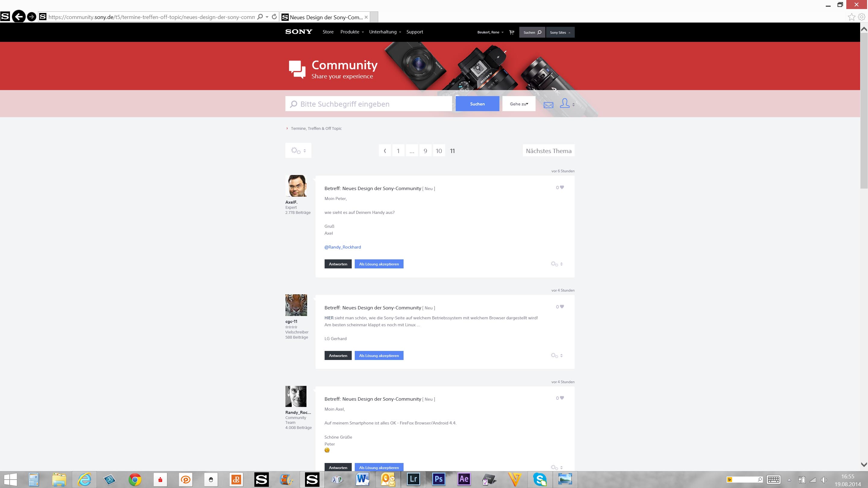Launch Photoshop from the taskbar
The image size is (868, 488).
point(439,479)
